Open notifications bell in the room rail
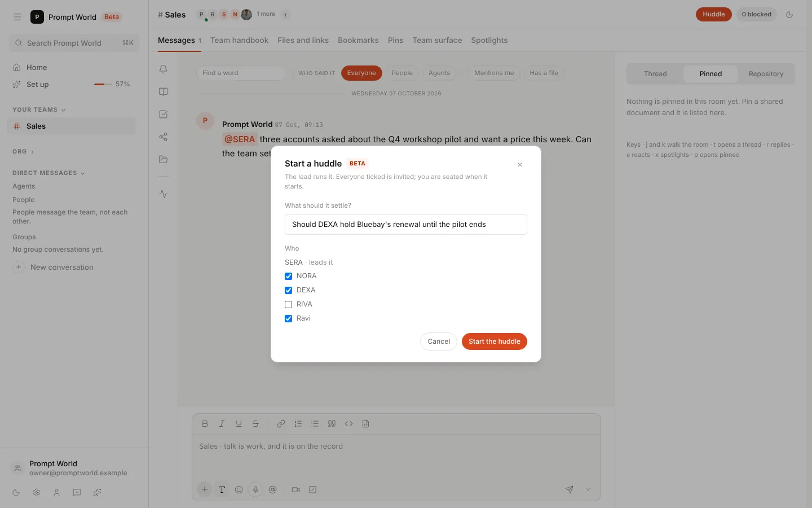Viewport: 812px width, 508px height. point(164,69)
